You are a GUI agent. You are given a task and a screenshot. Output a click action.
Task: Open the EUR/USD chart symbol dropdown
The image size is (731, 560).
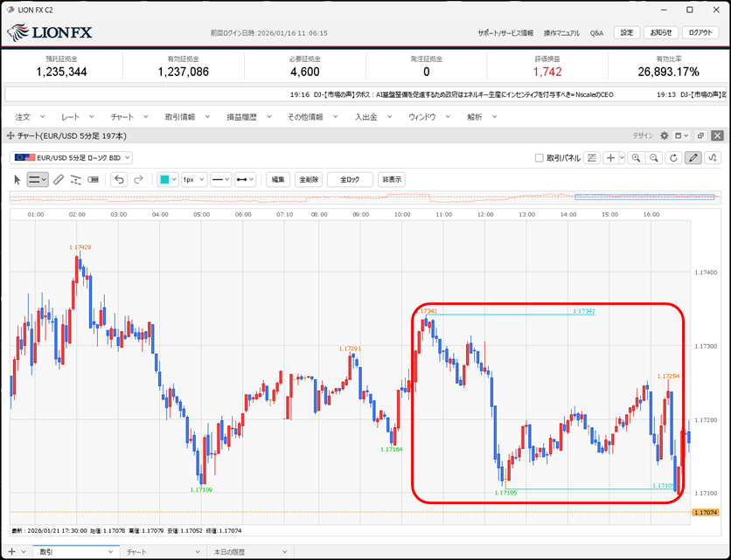pyautogui.click(x=72, y=157)
